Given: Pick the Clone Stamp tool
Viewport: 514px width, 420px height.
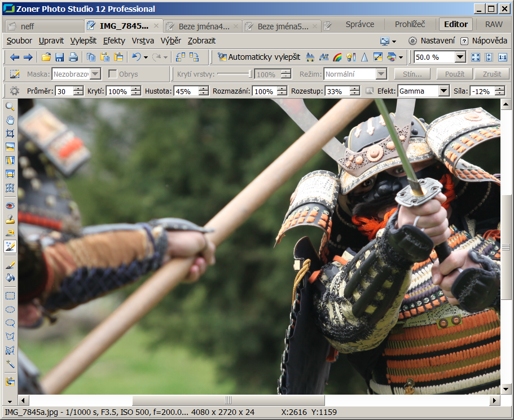Looking at the screenshot, I should pos(10,219).
